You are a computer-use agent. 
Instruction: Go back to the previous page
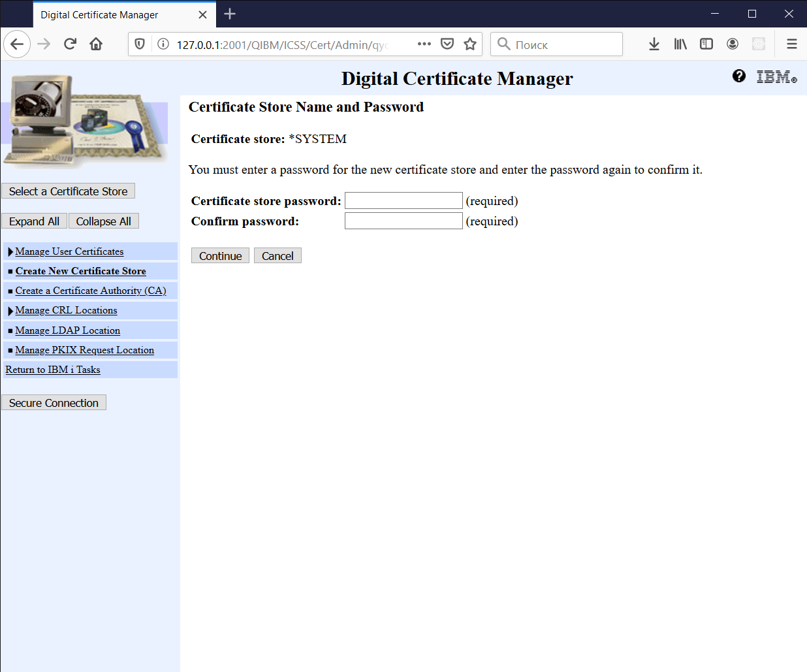(x=17, y=44)
